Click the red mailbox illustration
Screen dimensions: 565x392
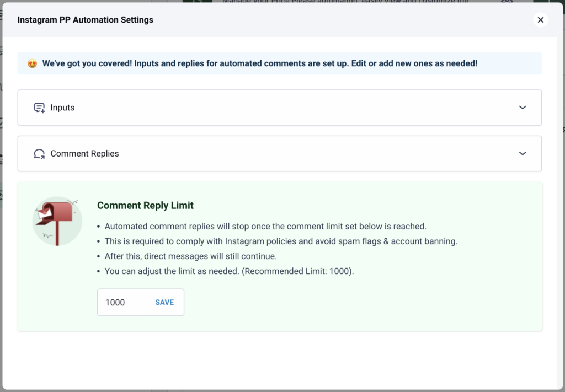tap(57, 221)
